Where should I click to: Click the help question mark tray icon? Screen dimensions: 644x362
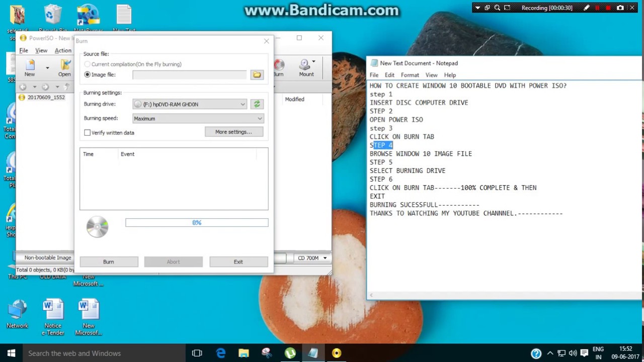pos(536,353)
